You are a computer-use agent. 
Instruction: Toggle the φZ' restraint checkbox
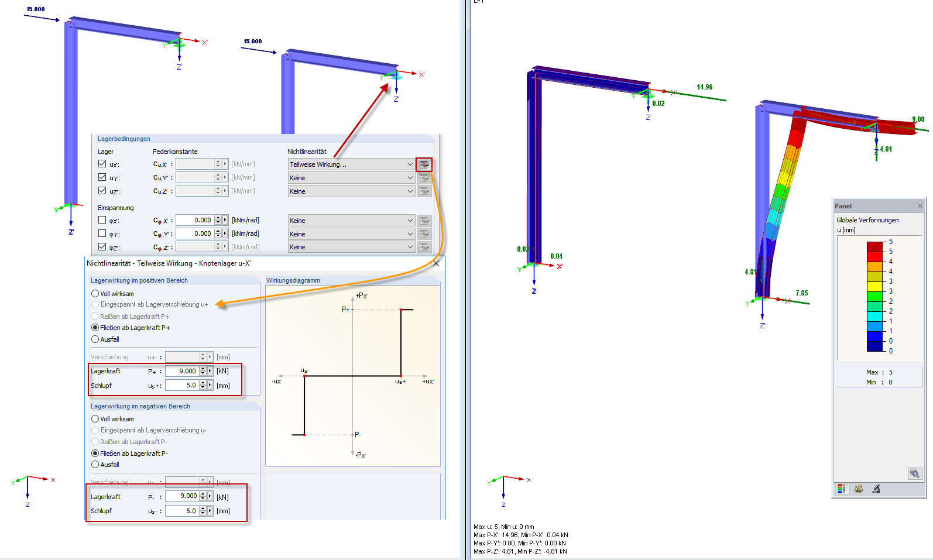102,247
